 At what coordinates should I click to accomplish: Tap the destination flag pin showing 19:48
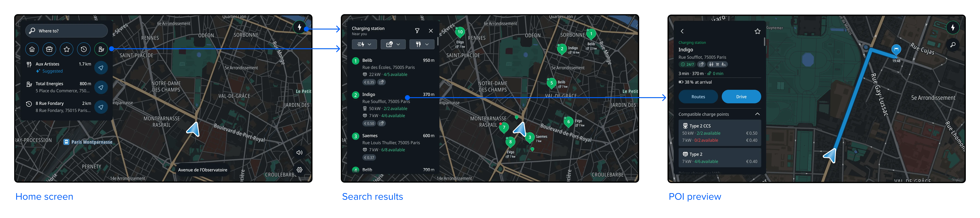point(896,50)
